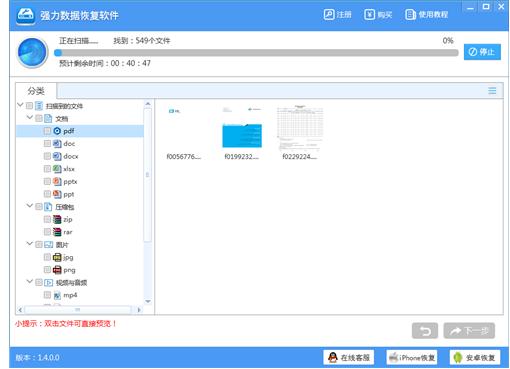Click the back arrow button
Image resolution: width=510 pixels, height=369 pixels.
point(425,331)
